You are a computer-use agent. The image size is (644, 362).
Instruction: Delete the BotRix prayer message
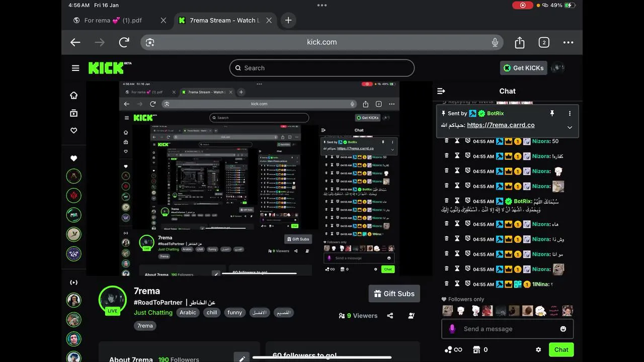coord(446,202)
